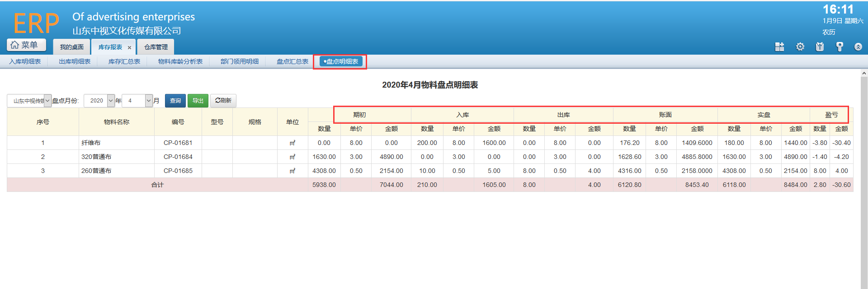868x289 pixels.
Task: Click the blue 查询 query button
Action: 175,101
